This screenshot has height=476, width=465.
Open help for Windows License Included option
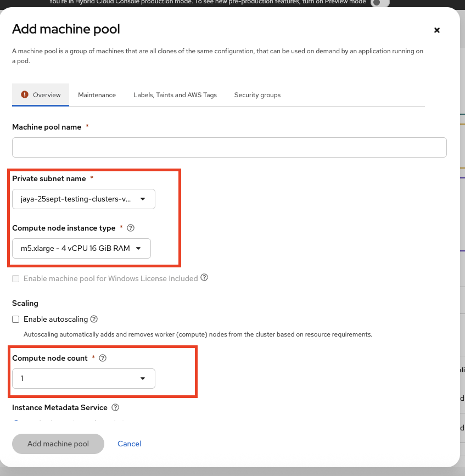tap(204, 278)
